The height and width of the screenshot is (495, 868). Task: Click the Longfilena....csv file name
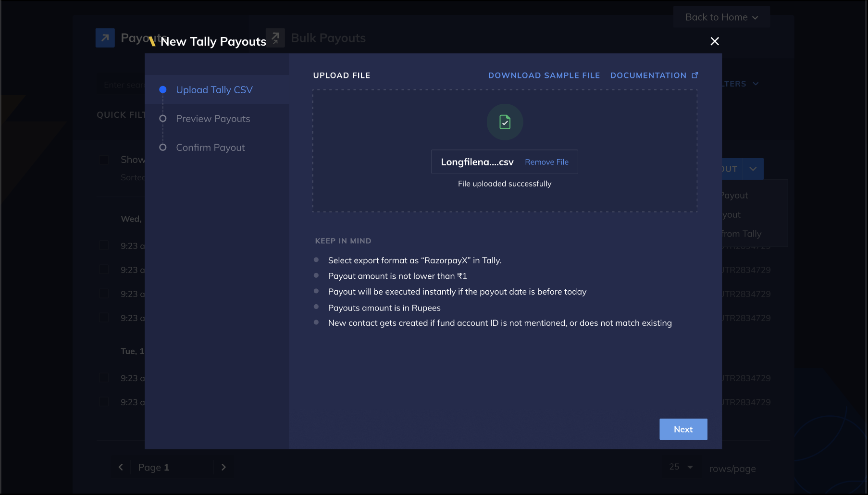click(477, 162)
